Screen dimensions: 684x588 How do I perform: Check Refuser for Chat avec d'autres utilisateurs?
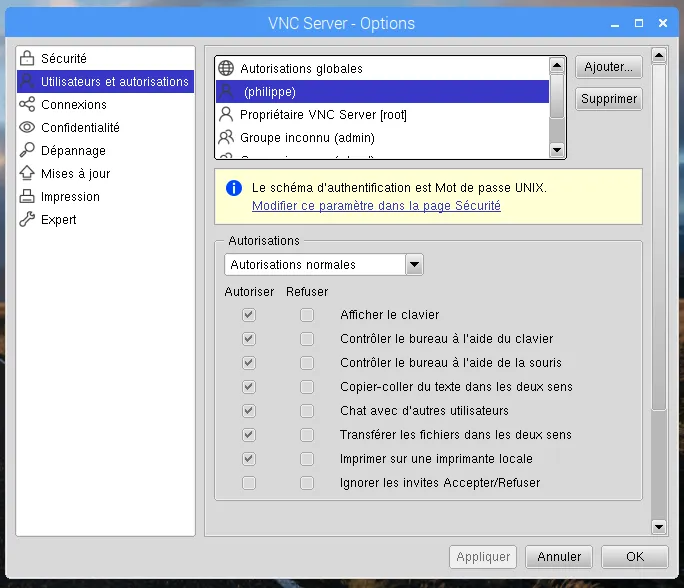click(307, 410)
